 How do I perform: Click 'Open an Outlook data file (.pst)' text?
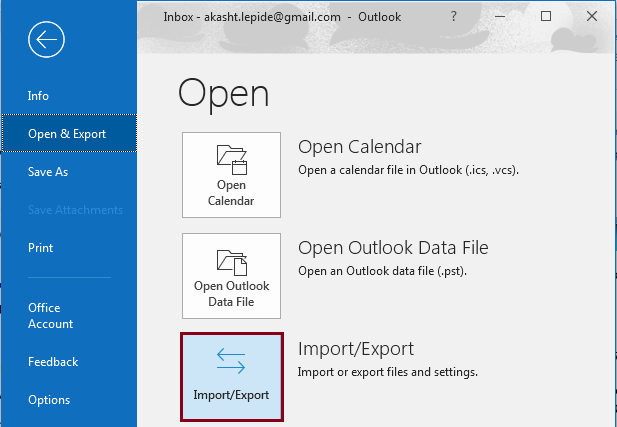tap(382, 271)
